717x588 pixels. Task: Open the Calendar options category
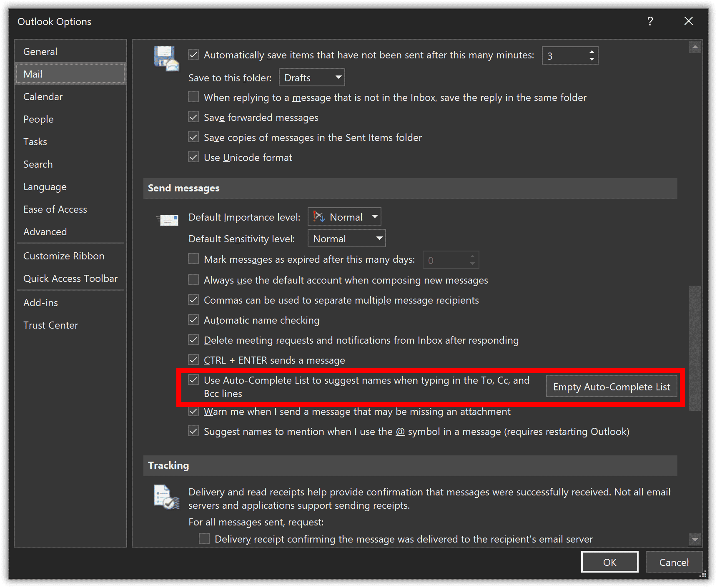coord(70,97)
